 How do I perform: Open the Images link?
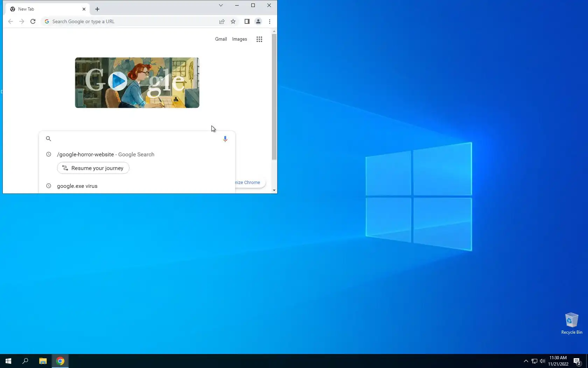[x=239, y=39]
